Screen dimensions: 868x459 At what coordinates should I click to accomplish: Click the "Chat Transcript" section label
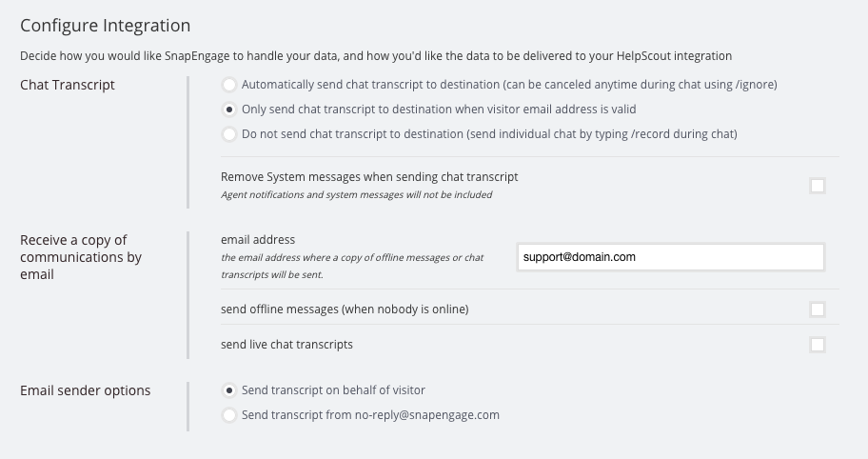68,85
